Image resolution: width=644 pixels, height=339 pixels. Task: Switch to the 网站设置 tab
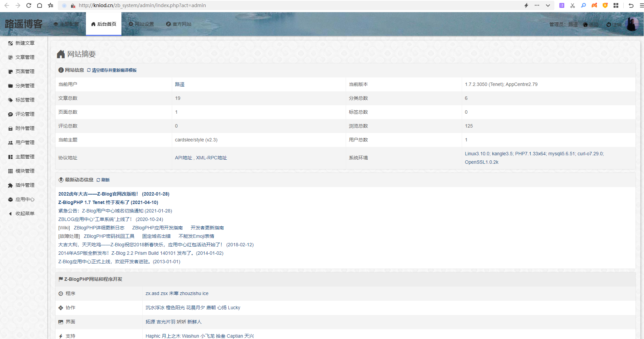coord(141,24)
